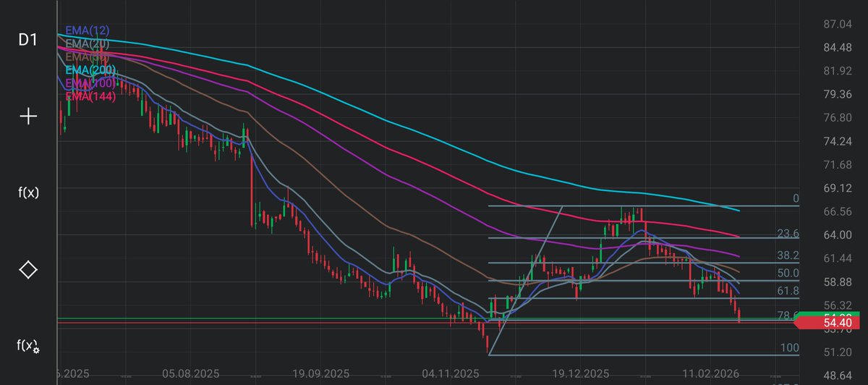
Task: Tap the 74.24 price axis label
Action: (838, 141)
